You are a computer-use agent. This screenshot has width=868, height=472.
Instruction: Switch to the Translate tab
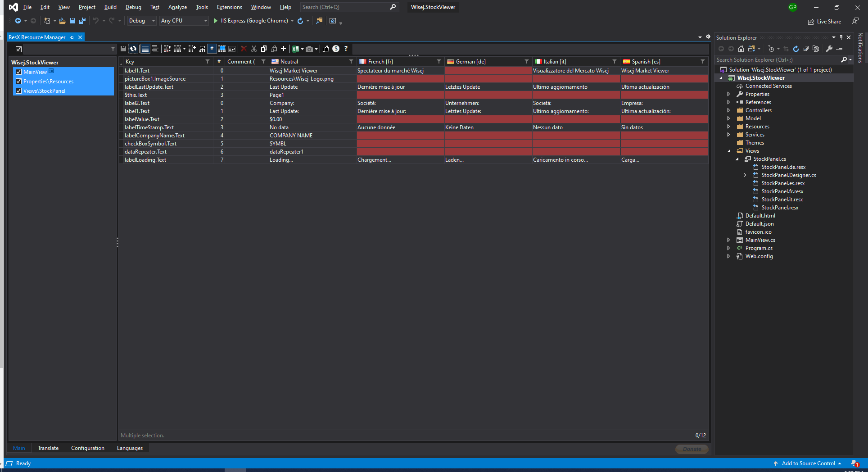[48, 448]
